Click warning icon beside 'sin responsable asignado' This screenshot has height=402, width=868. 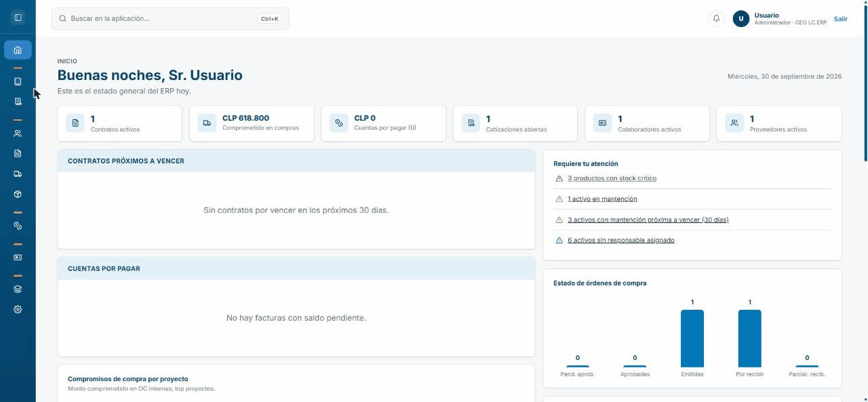(559, 240)
